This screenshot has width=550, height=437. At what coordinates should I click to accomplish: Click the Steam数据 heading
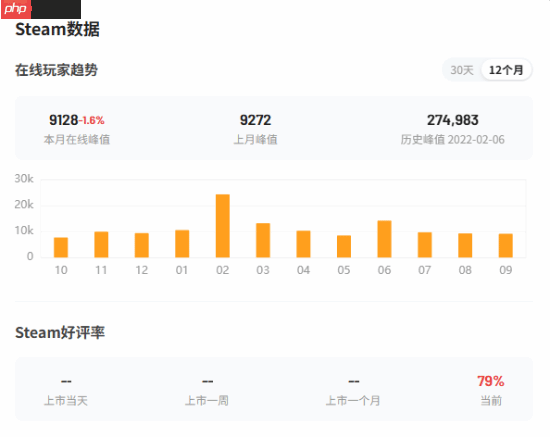tap(58, 29)
